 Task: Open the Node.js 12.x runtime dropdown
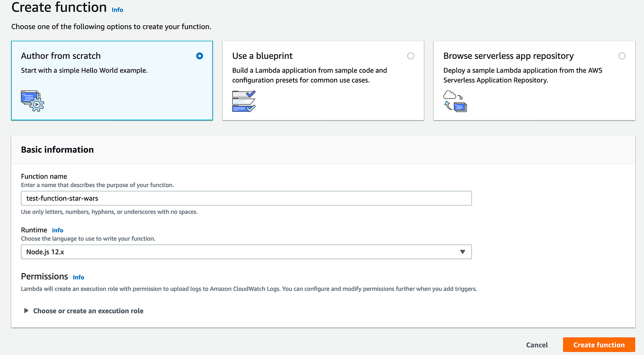[x=246, y=252]
